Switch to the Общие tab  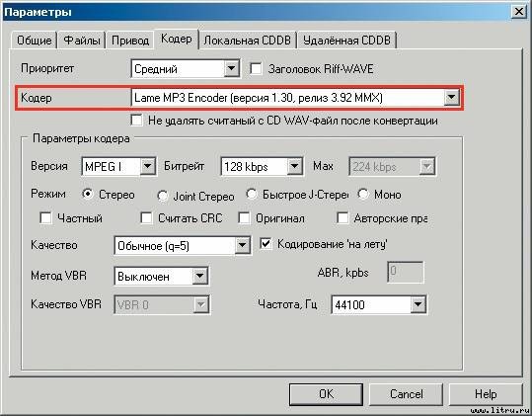tap(34, 41)
